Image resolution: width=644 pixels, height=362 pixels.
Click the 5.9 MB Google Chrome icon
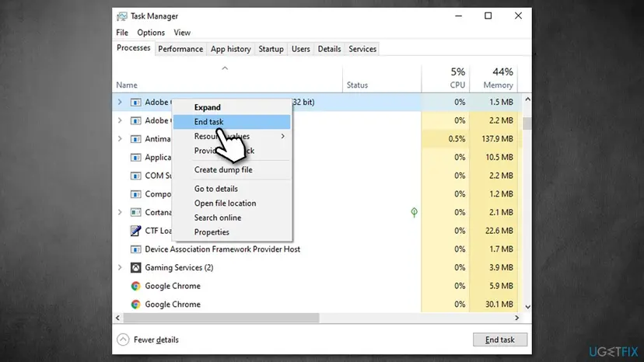pos(135,286)
